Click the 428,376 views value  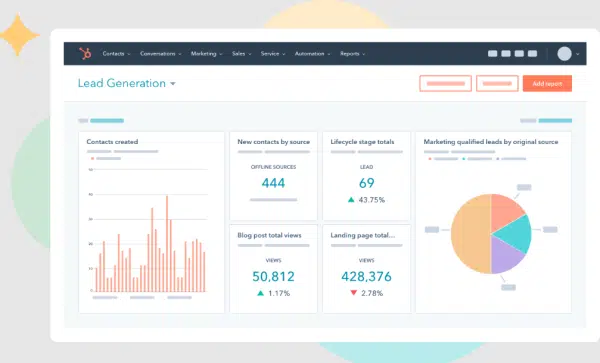366,276
